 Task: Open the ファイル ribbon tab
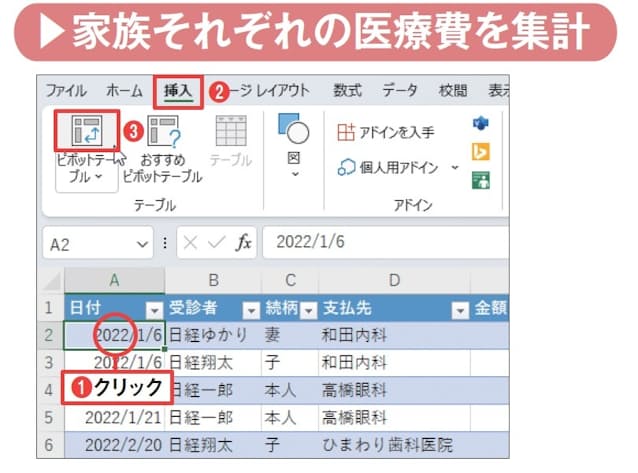point(66,90)
